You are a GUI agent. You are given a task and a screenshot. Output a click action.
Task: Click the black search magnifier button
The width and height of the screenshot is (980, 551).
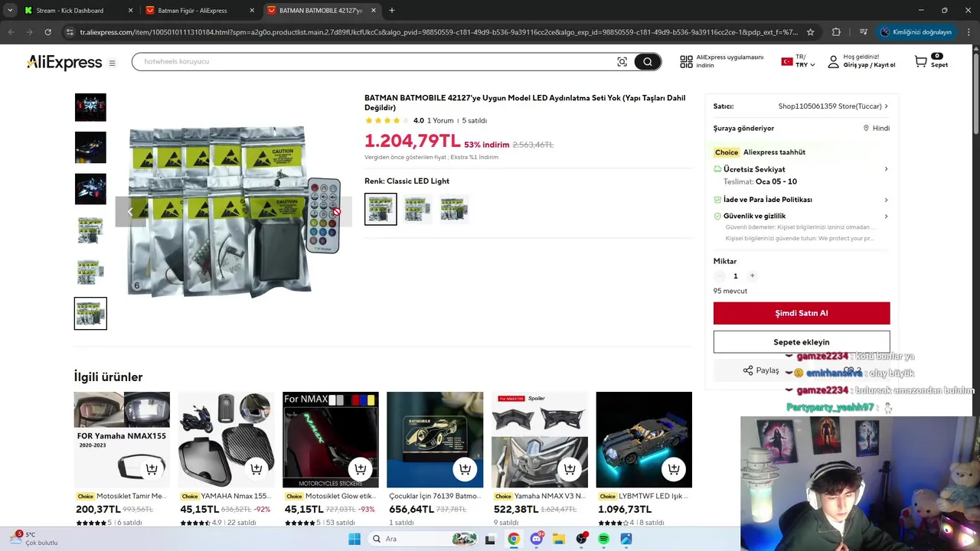pos(648,62)
